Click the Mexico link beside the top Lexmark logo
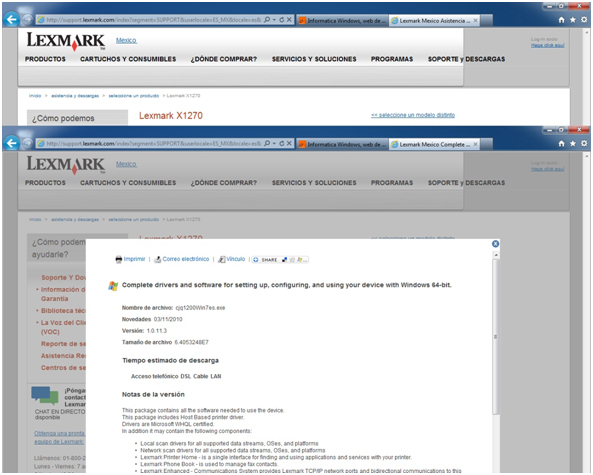 (126, 40)
